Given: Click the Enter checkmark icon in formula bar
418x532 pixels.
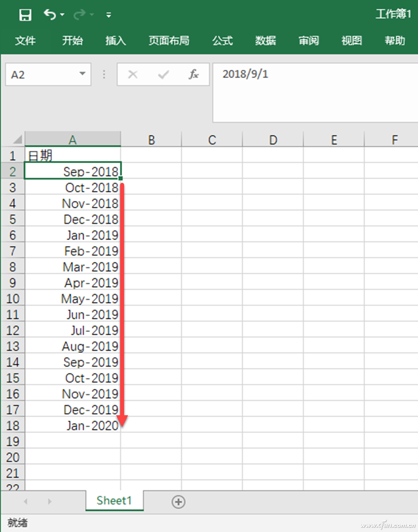Looking at the screenshot, I should click(163, 74).
